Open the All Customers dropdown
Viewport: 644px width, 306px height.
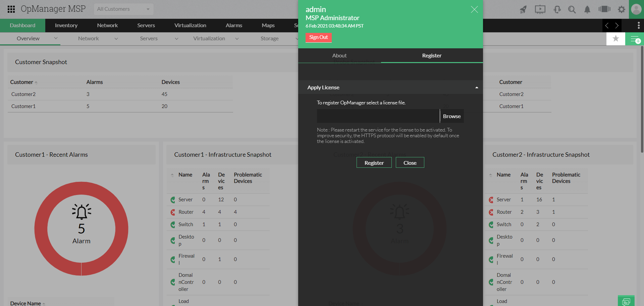123,9
